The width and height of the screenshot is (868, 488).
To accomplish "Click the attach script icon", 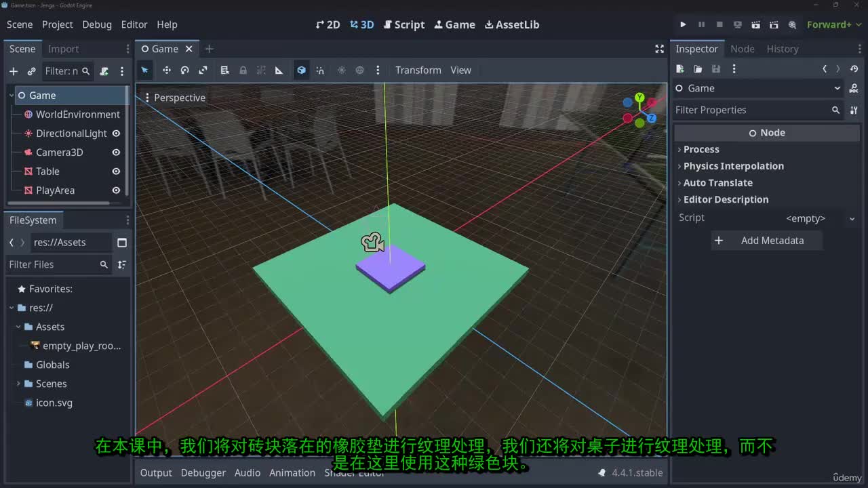I will click(x=104, y=71).
